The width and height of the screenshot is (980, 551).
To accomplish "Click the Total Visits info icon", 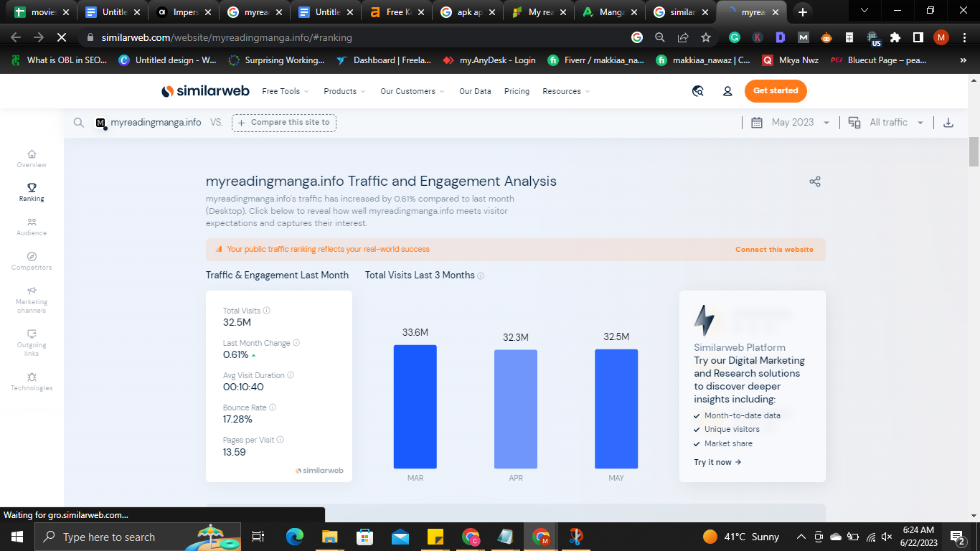I will tap(267, 311).
